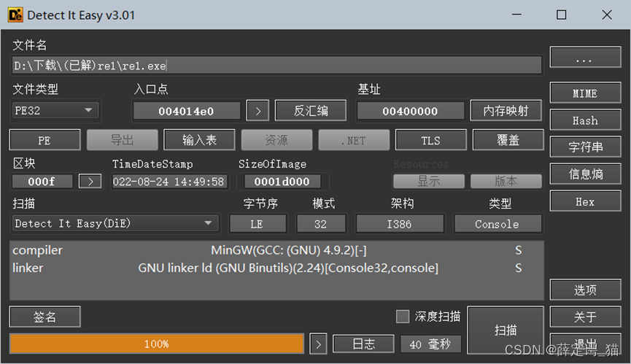Open the 输入表 import table
This screenshot has width=631, height=364.
click(199, 140)
